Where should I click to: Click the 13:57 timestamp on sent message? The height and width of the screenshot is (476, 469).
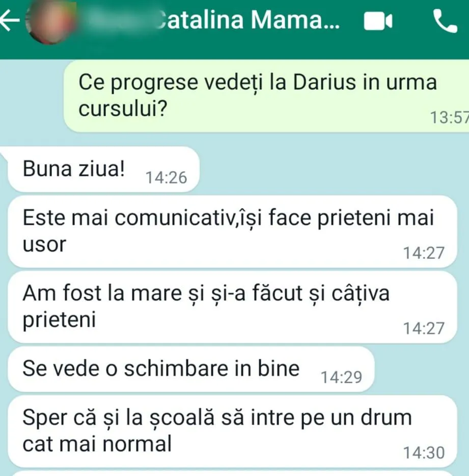tap(450, 118)
